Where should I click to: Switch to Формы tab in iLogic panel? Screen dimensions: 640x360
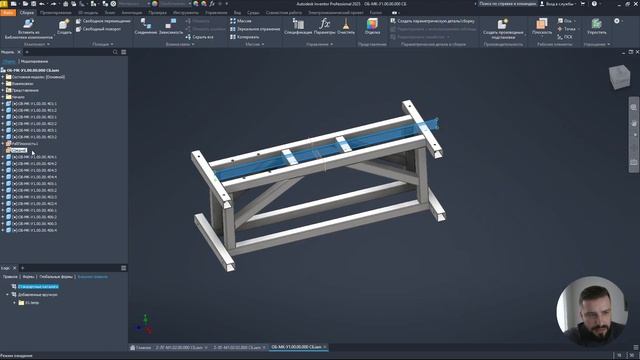coord(28,277)
